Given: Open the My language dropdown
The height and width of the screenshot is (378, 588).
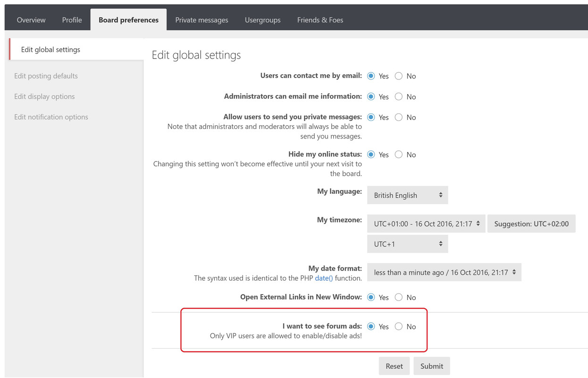Looking at the screenshot, I should (407, 195).
